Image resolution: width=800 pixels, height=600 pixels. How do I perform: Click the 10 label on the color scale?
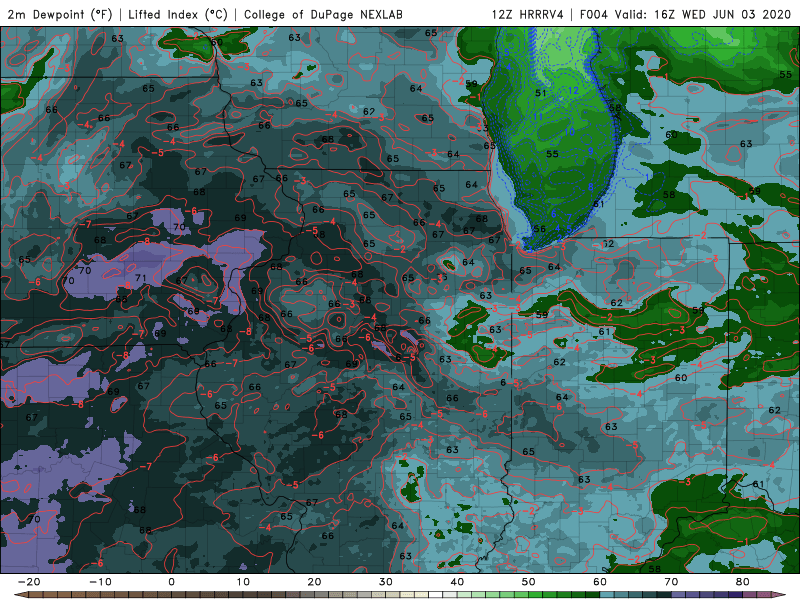point(243,582)
